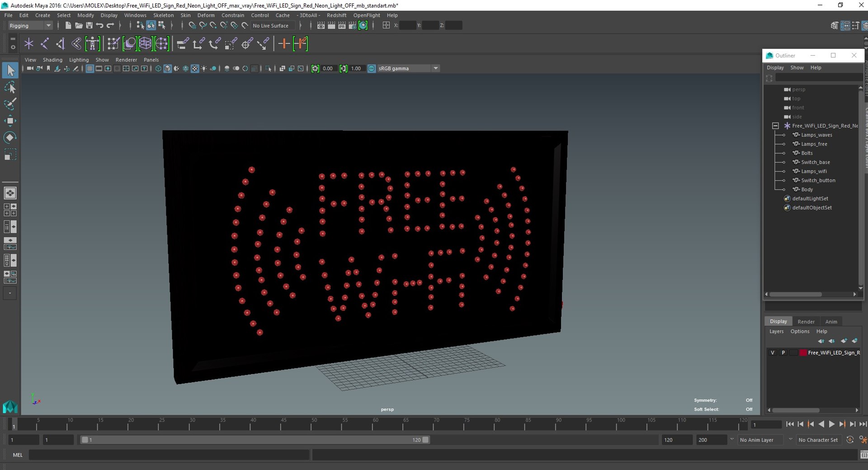Click the range slider bar between 1 and 120

pyautogui.click(x=255, y=440)
